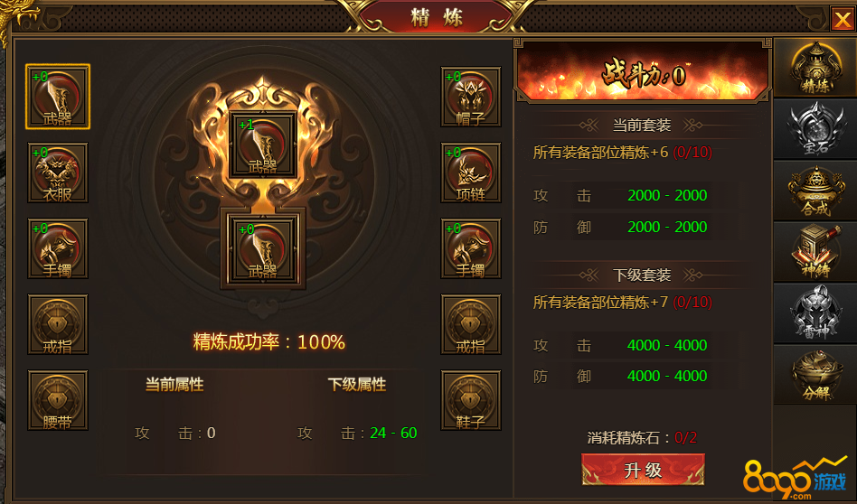Switch to the 分解 decompose tab
857x504 pixels.
point(815,375)
